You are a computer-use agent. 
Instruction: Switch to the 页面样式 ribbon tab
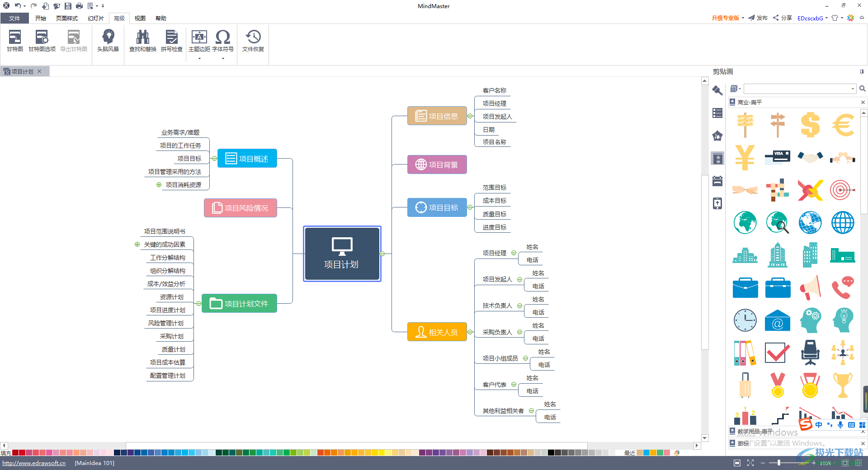pos(67,18)
